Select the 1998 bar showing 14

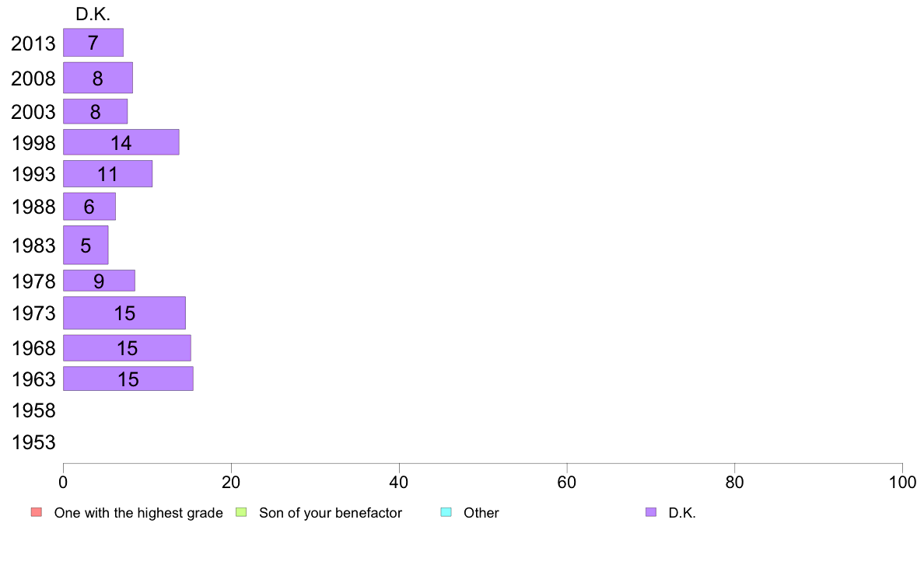pyautogui.click(x=121, y=142)
